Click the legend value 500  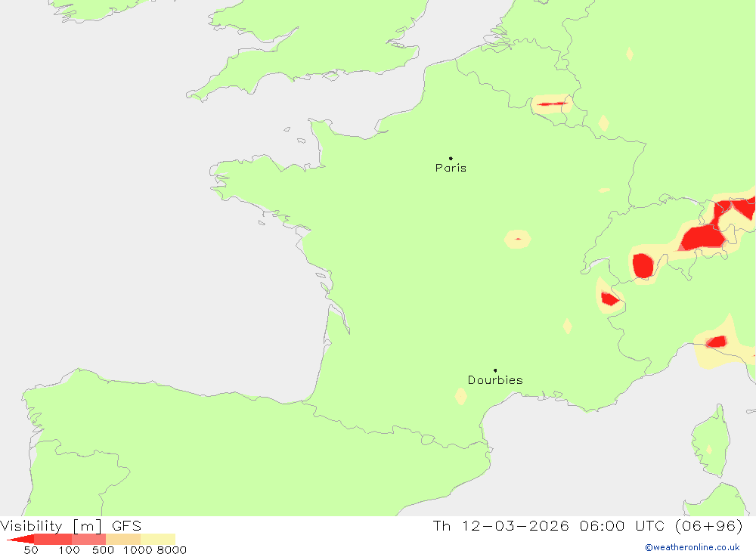click(103, 550)
